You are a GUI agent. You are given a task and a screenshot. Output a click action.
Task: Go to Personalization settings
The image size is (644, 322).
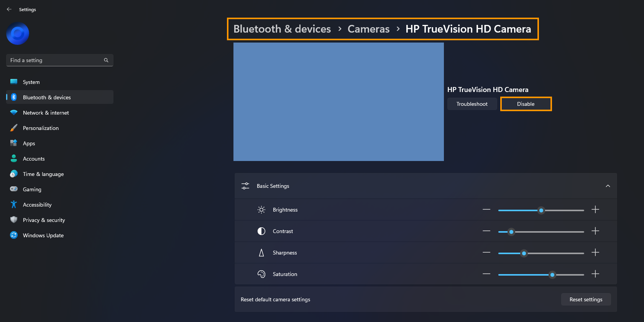pos(60,128)
